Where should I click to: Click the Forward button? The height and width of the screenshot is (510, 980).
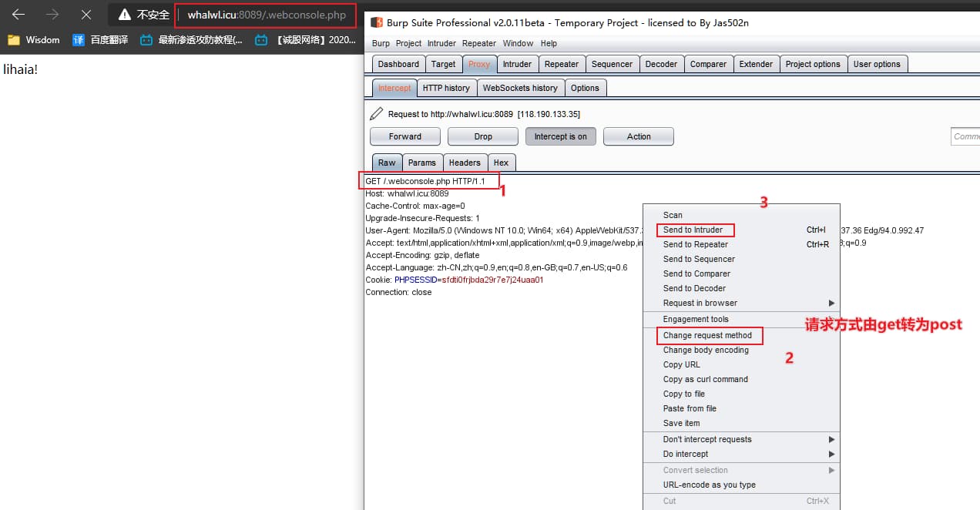405,136
